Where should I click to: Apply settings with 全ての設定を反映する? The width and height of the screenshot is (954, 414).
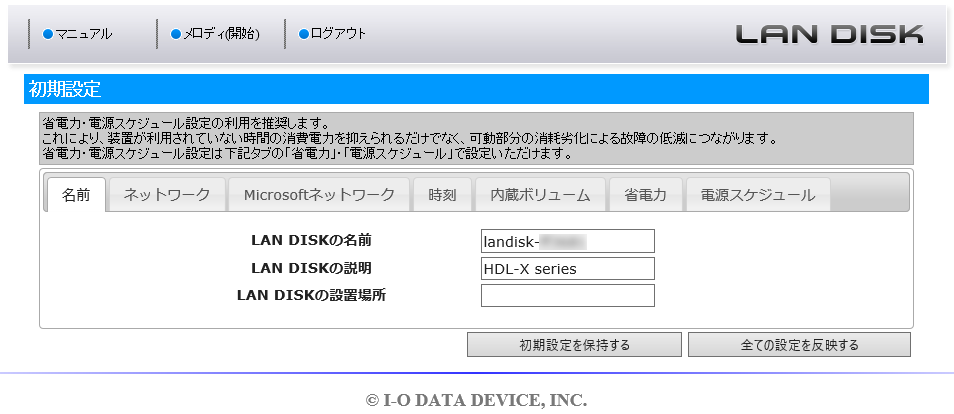point(799,345)
